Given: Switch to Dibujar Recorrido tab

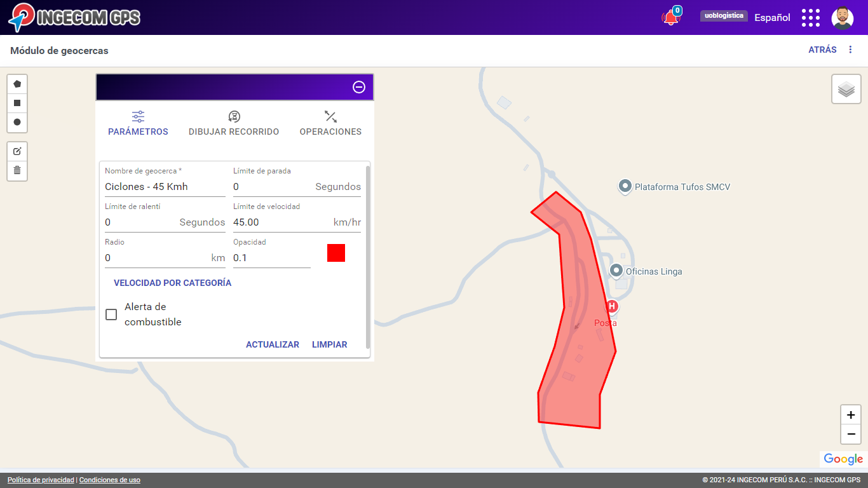Looking at the screenshot, I should tap(234, 123).
